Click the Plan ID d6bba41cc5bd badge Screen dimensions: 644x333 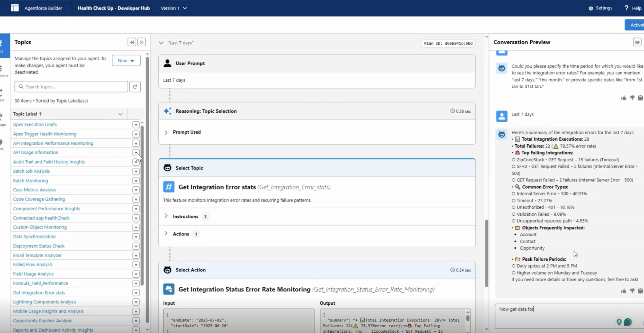tap(448, 43)
